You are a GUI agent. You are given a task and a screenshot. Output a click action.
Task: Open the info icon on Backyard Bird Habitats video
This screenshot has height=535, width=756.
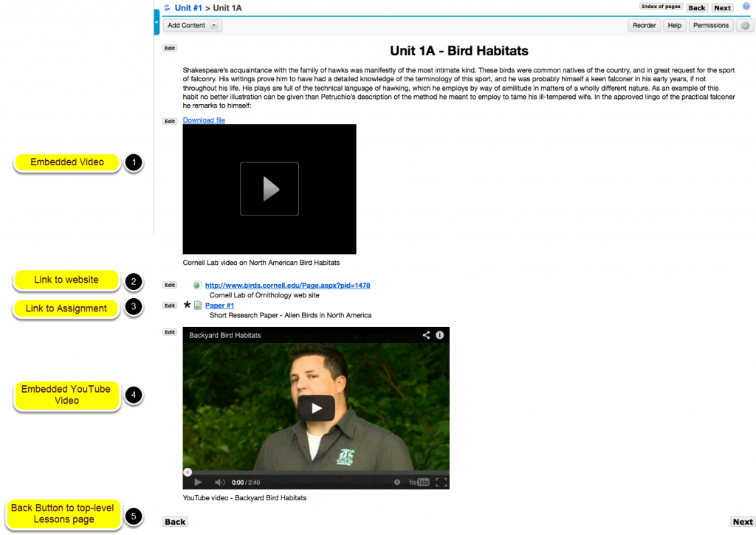point(440,334)
